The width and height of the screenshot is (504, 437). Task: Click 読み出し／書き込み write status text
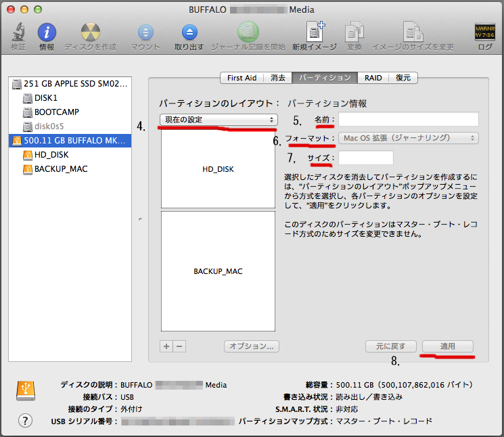(x=369, y=397)
